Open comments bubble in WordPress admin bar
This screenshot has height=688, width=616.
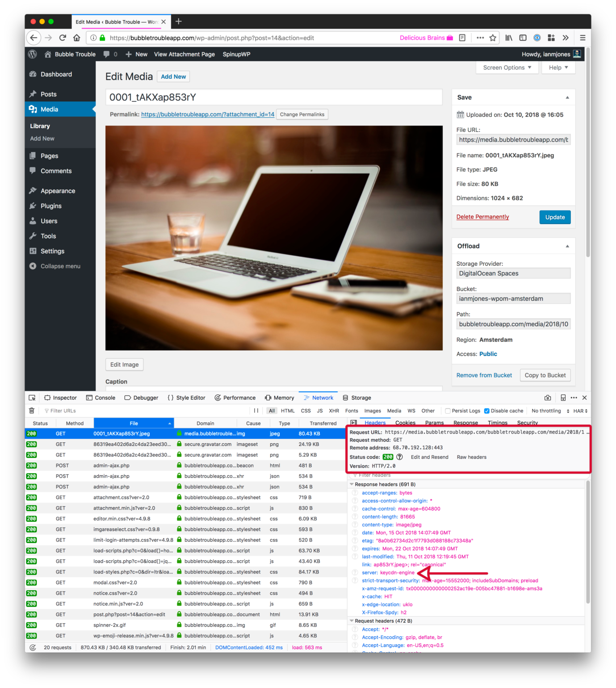110,54
